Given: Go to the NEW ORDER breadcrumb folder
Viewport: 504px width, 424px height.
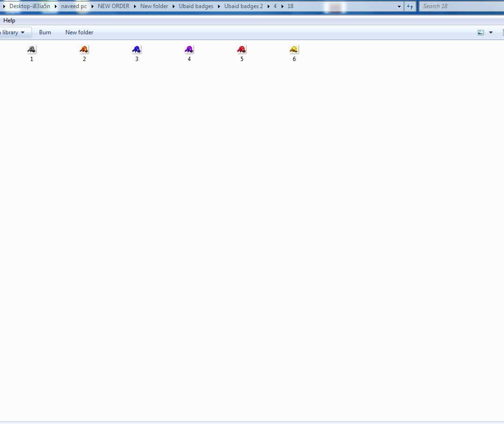Looking at the screenshot, I should pos(114,6).
